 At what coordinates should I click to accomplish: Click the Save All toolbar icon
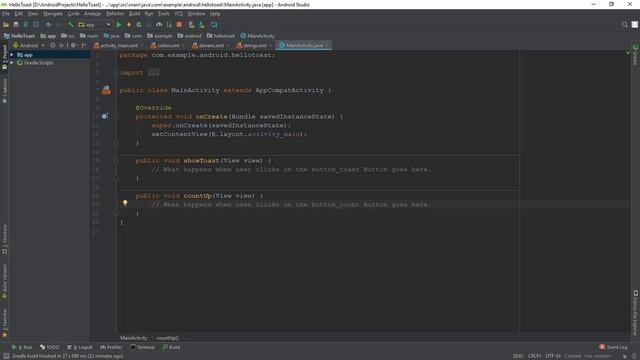tap(16, 25)
